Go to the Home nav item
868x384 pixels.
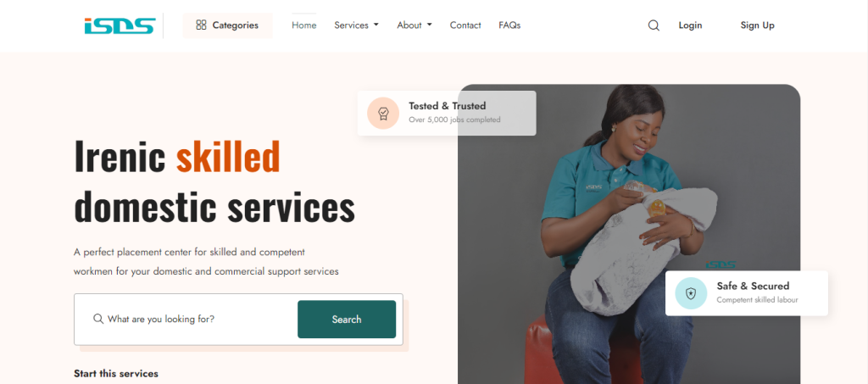pos(304,25)
